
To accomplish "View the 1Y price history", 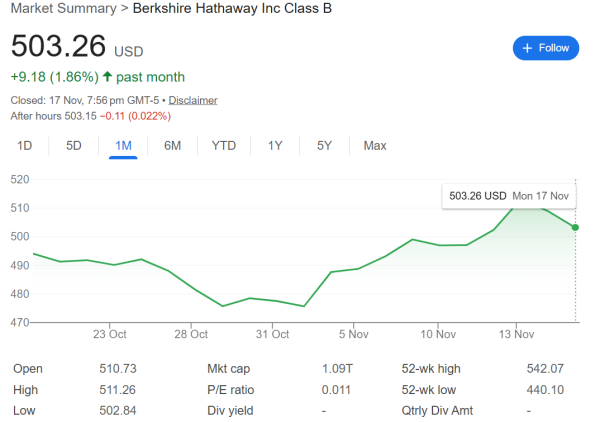I will pos(275,146).
